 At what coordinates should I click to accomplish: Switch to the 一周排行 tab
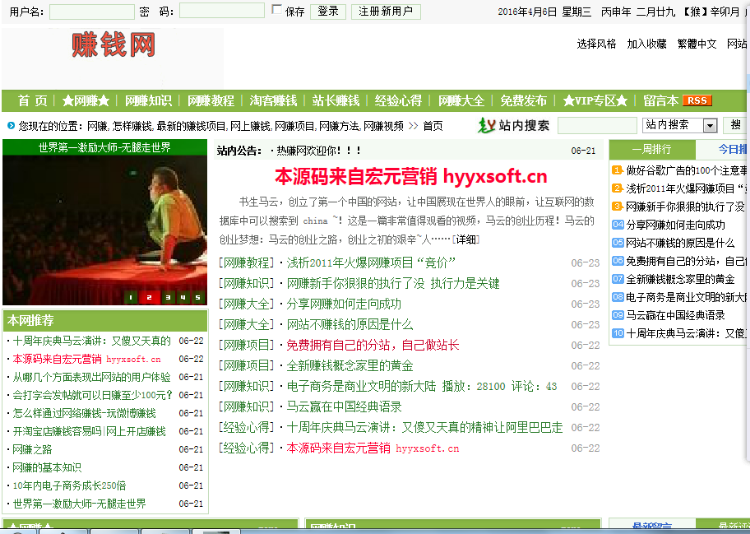tap(652, 149)
